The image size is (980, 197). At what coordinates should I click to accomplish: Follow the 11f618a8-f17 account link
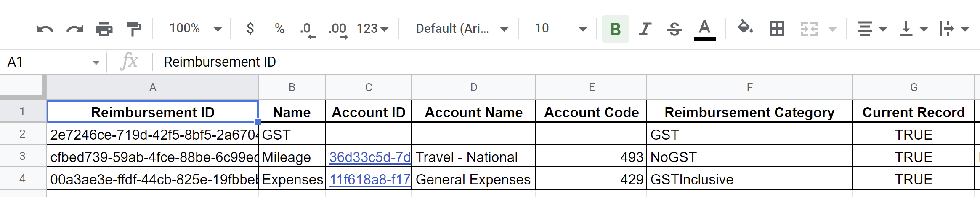[x=370, y=179]
